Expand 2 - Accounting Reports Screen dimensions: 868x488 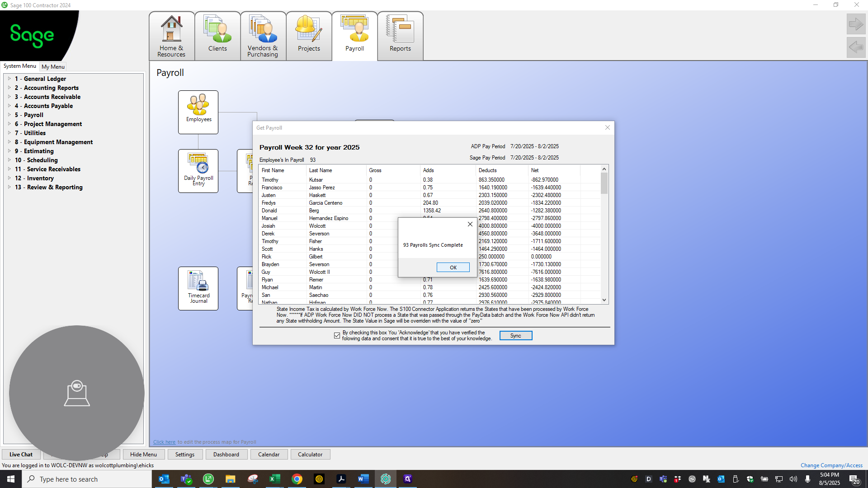coord(9,88)
